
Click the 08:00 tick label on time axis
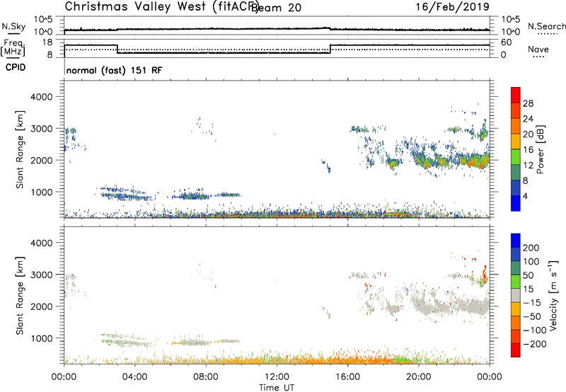point(206,377)
